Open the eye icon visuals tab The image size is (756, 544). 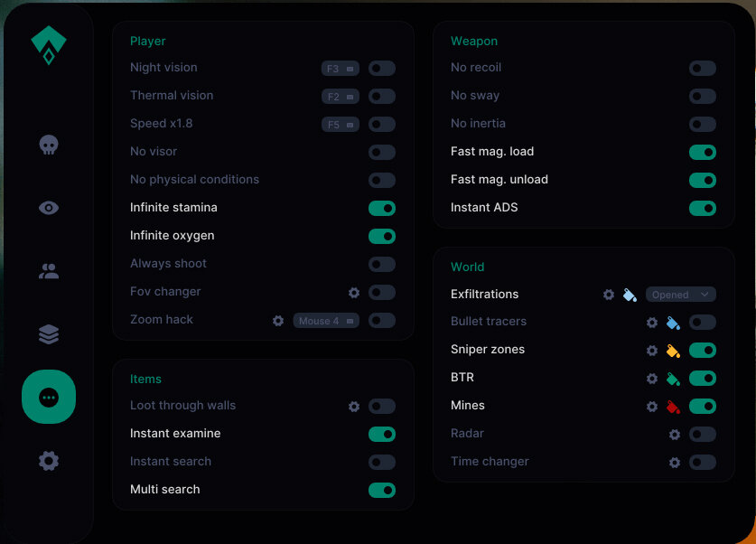tap(49, 208)
